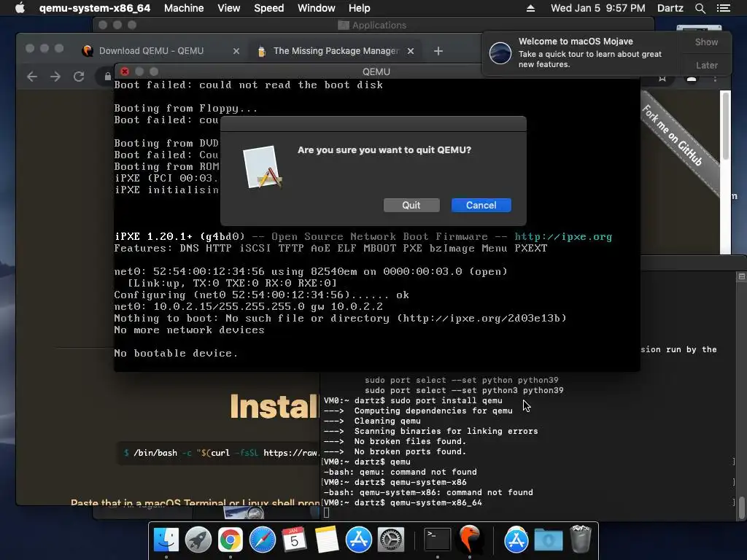Open Calendar from the Dock
The width and height of the screenshot is (747, 560).
[295, 540]
